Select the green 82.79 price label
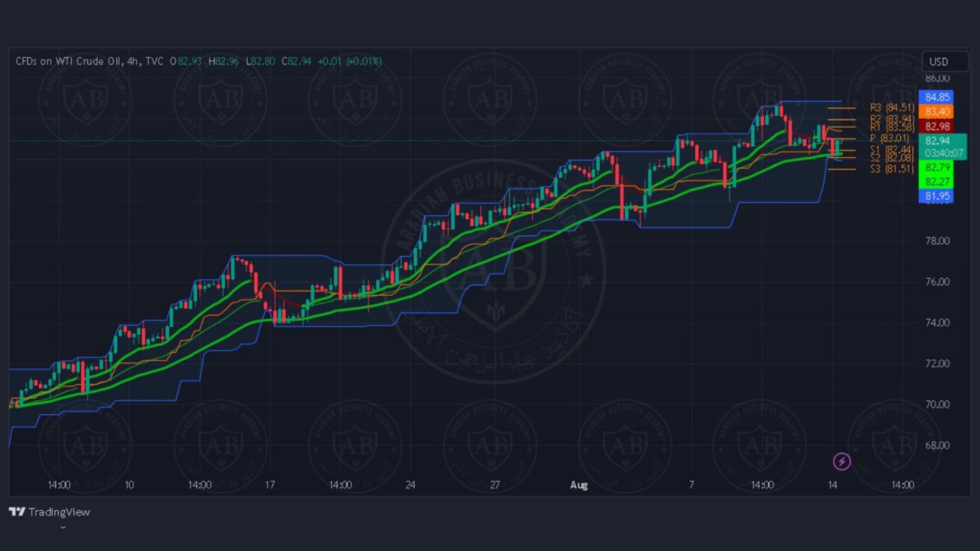This screenshot has height=551, width=980. coord(936,168)
